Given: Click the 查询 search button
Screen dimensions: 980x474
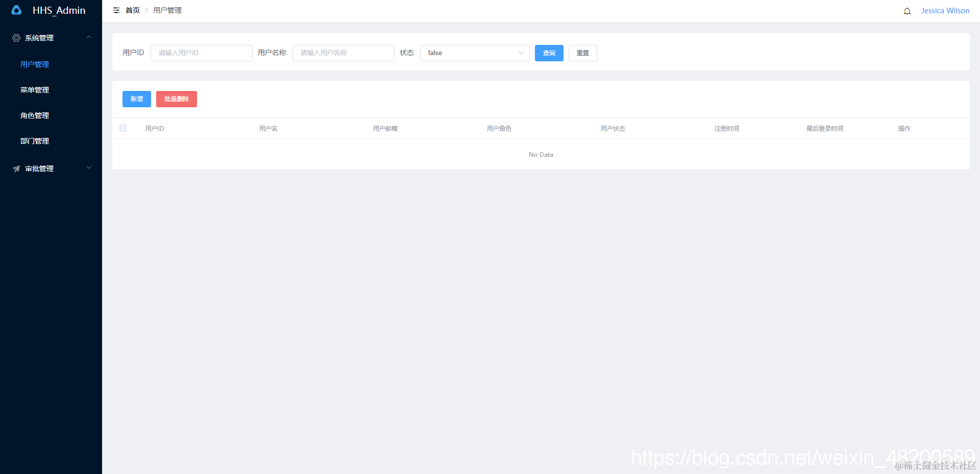Looking at the screenshot, I should (549, 53).
